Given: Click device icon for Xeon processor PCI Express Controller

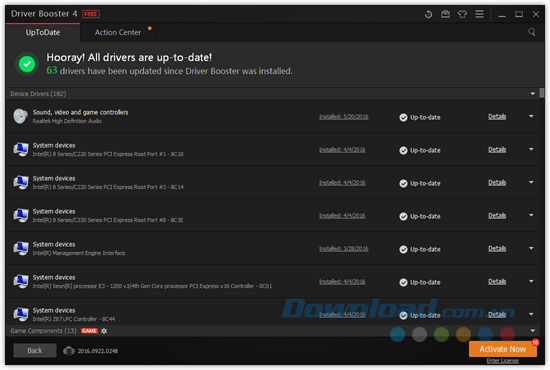Looking at the screenshot, I should coord(21,281).
